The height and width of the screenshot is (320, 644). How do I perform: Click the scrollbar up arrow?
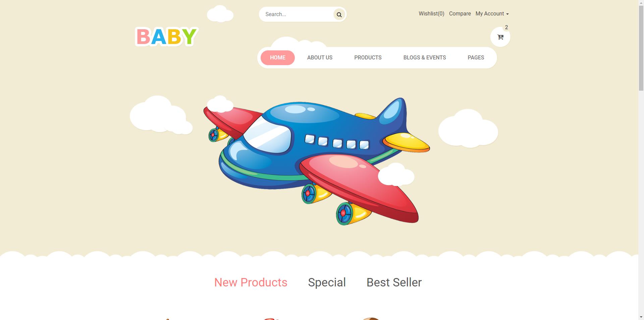[641, 3]
